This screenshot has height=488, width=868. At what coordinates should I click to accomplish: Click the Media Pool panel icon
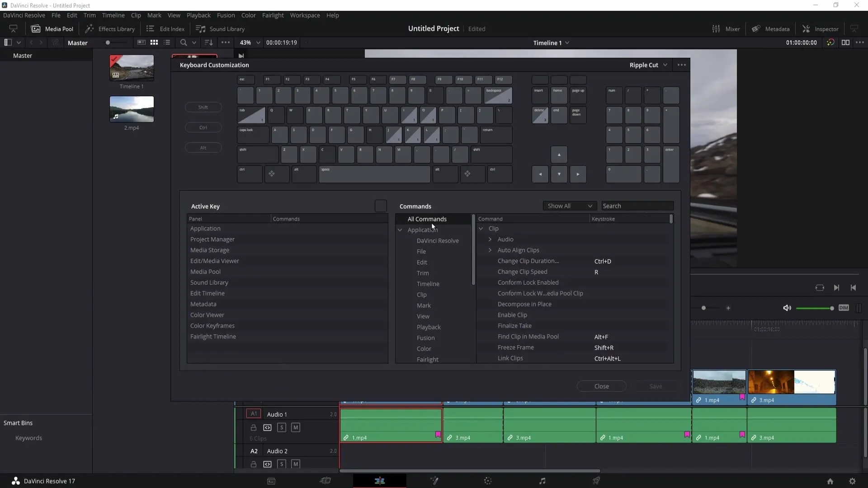[36, 28]
